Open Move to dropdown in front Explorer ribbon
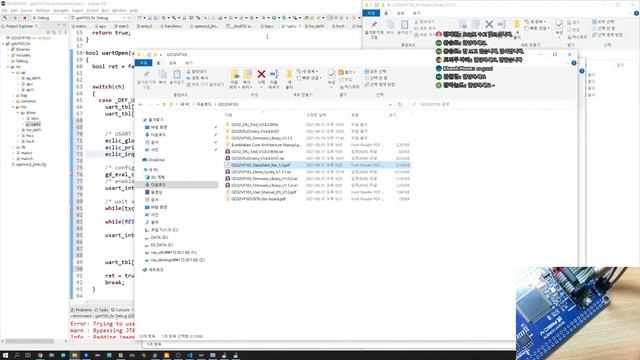640x360 pixels. coord(234,79)
